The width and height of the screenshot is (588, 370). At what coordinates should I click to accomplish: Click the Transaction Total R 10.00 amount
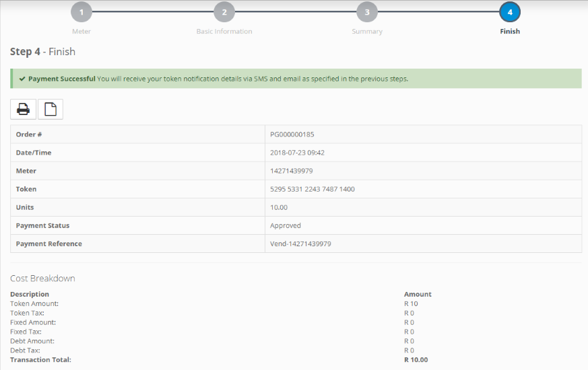pyautogui.click(x=416, y=360)
